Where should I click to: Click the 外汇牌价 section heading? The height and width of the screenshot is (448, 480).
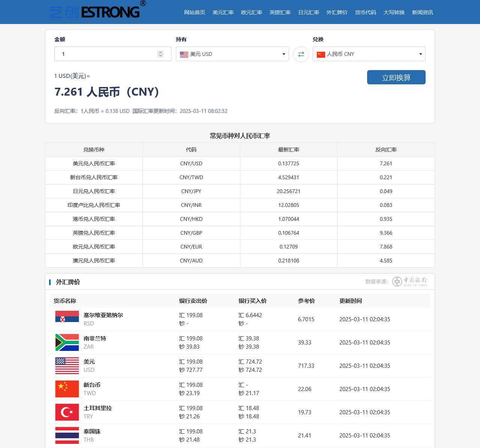tap(68, 282)
